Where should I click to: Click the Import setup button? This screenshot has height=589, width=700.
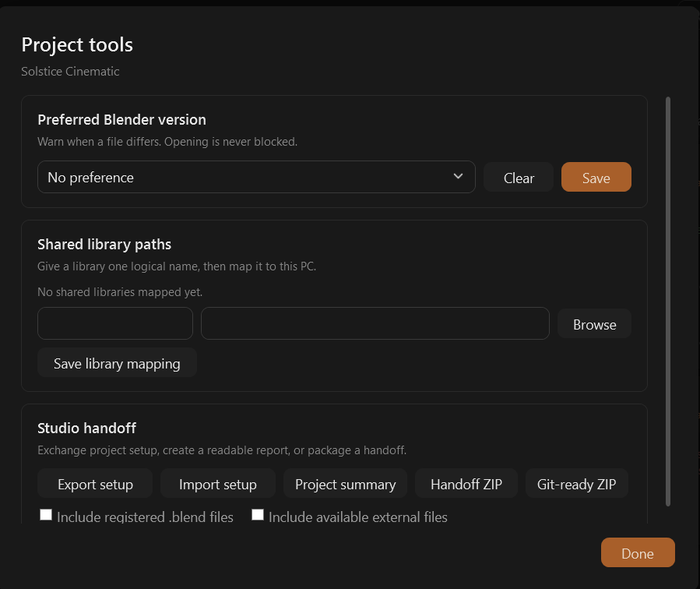(x=218, y=484)
